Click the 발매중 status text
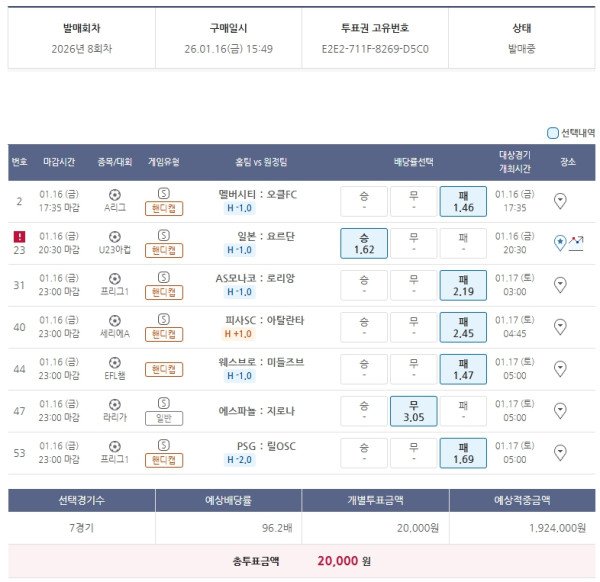This screenshot has width=600, height=582. coord(522,49)
